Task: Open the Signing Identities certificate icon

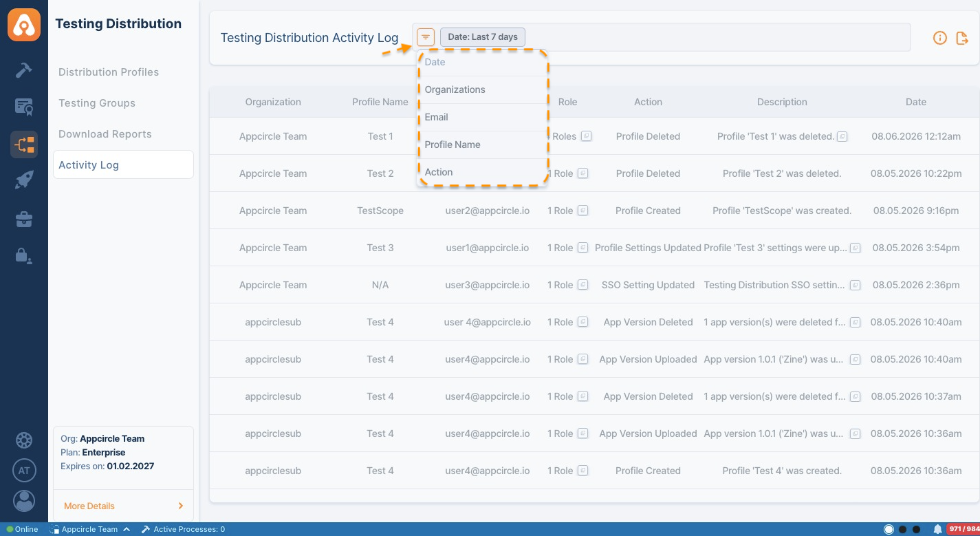Action: [24, 107]
